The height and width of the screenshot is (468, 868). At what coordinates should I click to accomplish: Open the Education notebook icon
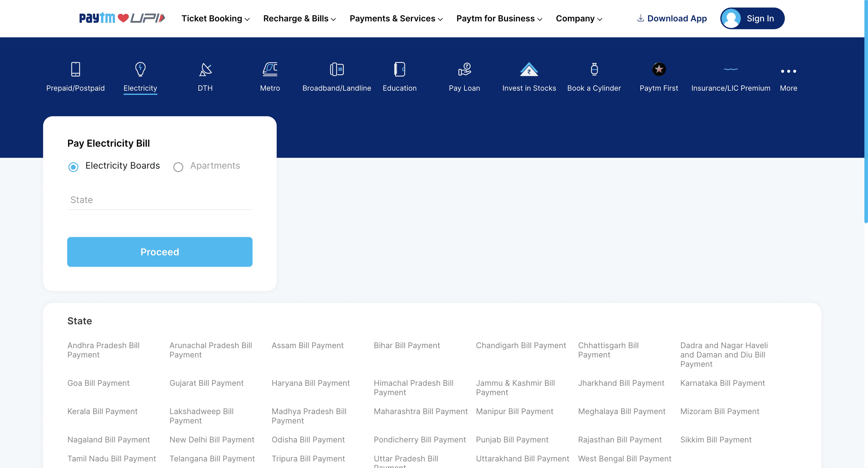400,69
